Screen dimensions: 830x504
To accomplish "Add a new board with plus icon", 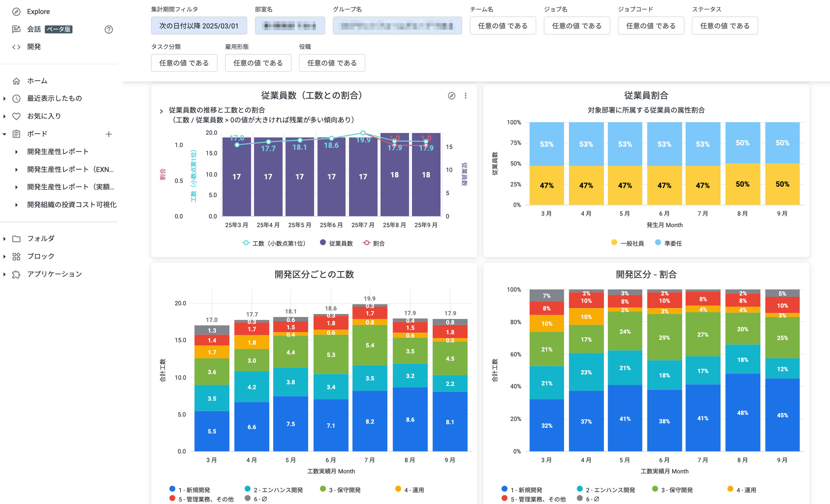I will (108, 134).
